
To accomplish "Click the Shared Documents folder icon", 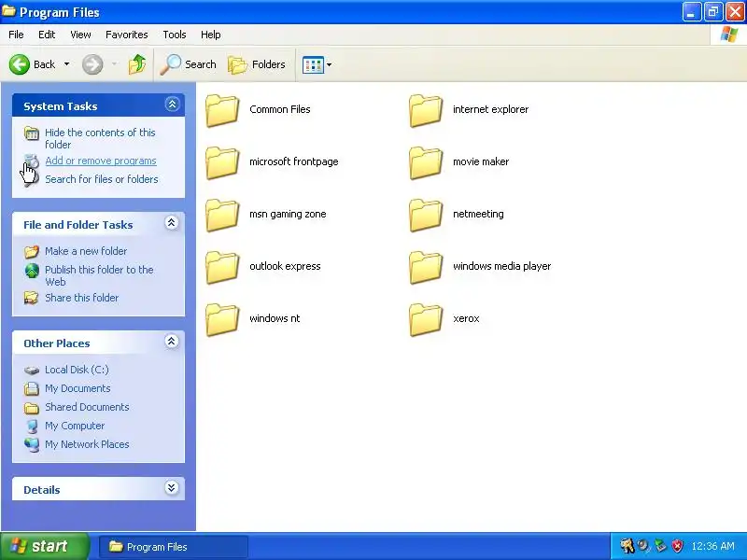I will click(x=32, y=408).
